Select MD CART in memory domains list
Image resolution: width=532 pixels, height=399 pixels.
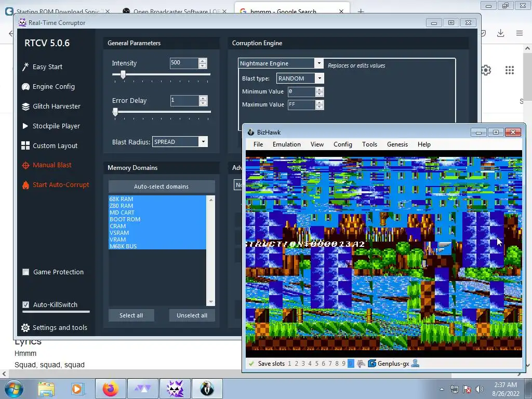pos(157,212)
